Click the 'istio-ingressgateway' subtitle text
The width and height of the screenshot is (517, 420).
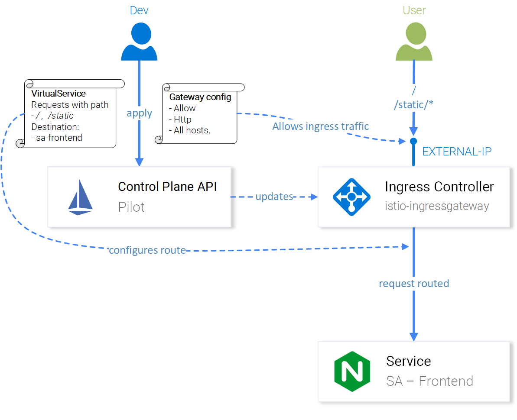[436, 206]
